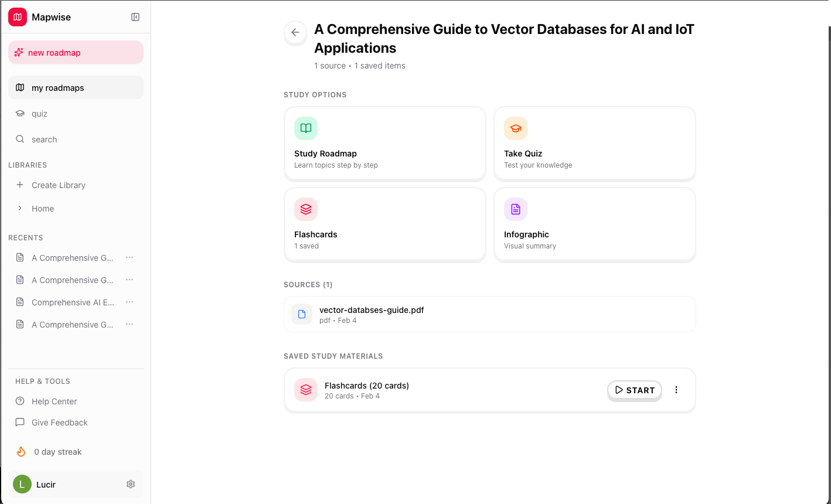Create a new roadmap
Viewport: 831px width, 504px height.
coord(76,52)
